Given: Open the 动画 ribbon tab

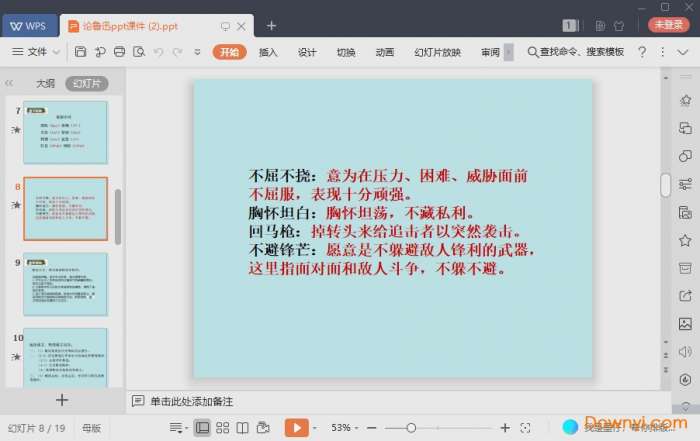Looking at the screenshot, I should click(x=385, y=52).
